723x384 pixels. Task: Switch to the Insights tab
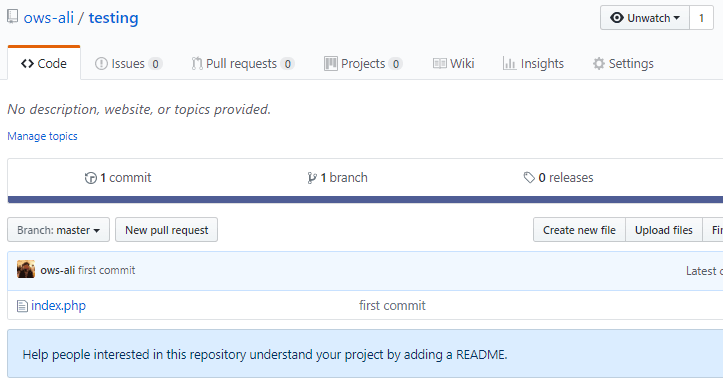(533, 64)
